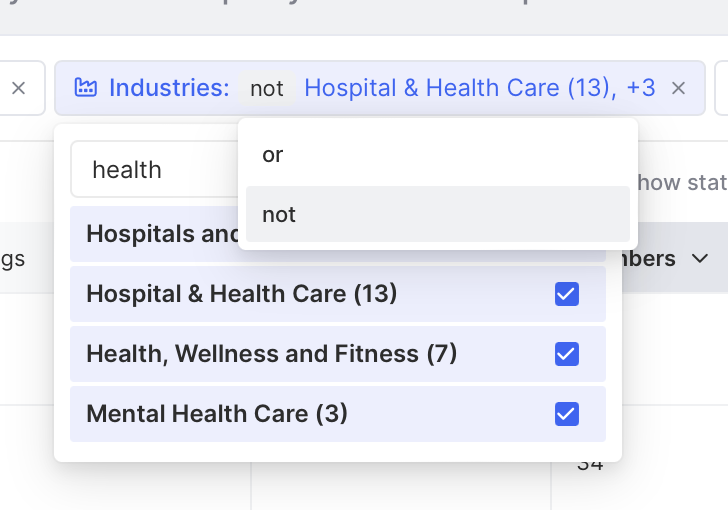
Task: Select the Mental Health Care (3) row label
Action: (217, 414)
